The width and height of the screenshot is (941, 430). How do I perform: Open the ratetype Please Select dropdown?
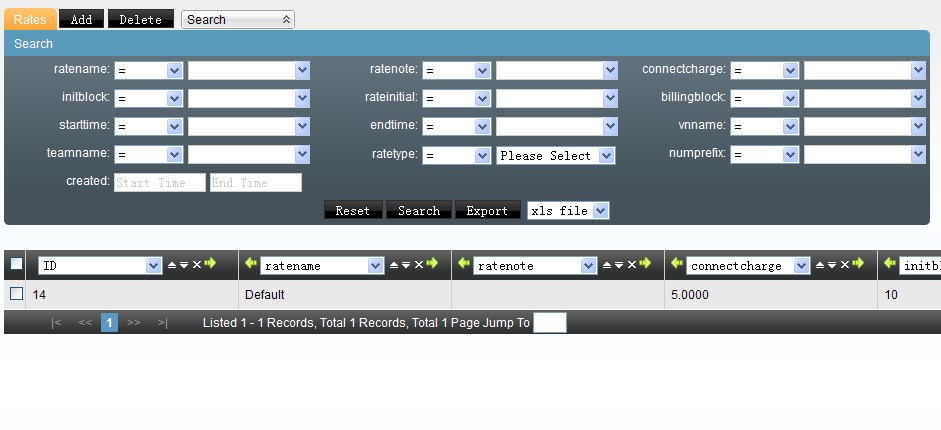(556, 156)
